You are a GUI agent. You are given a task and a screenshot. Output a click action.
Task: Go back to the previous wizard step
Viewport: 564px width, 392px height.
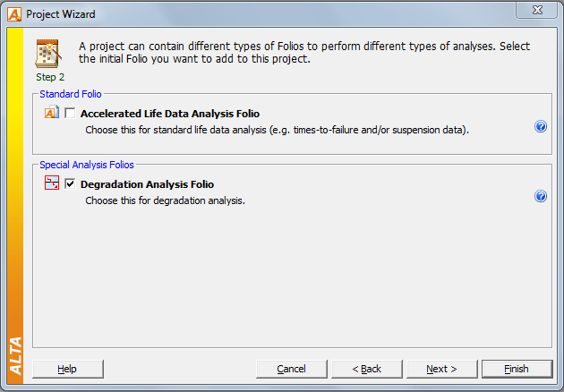tap(367, 369)
